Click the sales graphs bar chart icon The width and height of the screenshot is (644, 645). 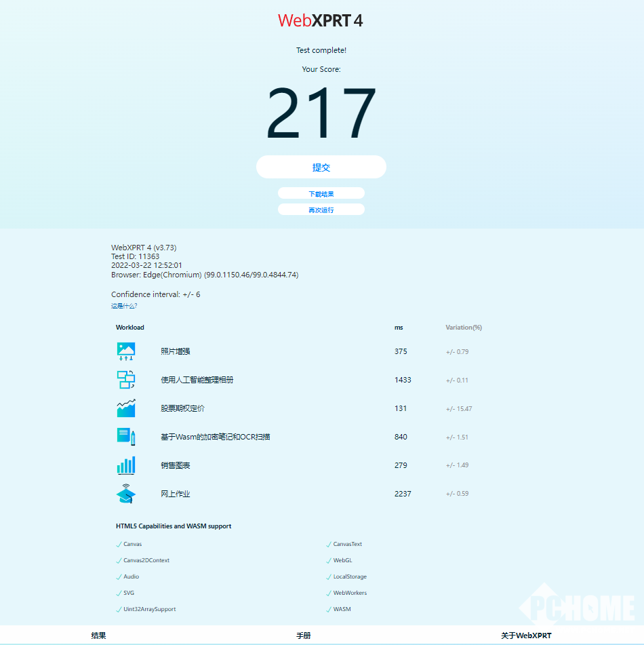pos(126,465)
